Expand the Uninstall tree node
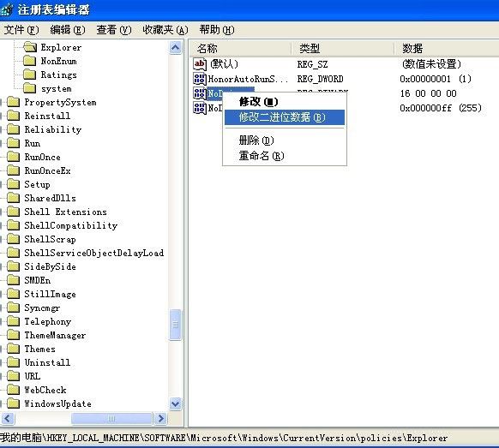This screenshot has width=499, height=448. 1,362
